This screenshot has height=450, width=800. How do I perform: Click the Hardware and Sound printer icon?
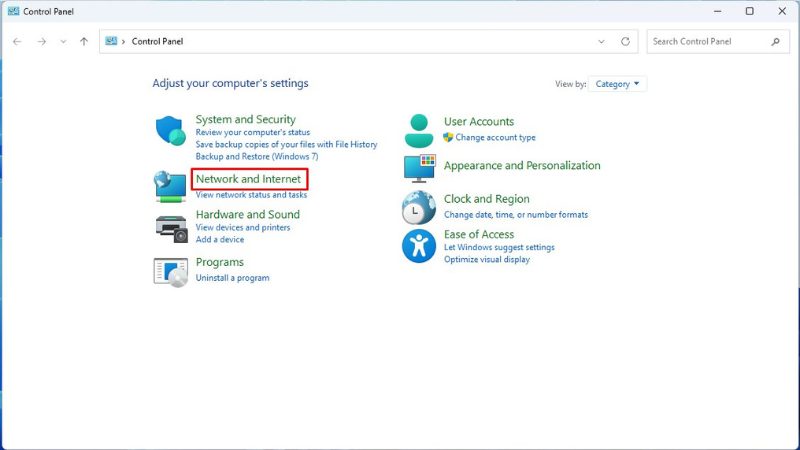(171, 229)
